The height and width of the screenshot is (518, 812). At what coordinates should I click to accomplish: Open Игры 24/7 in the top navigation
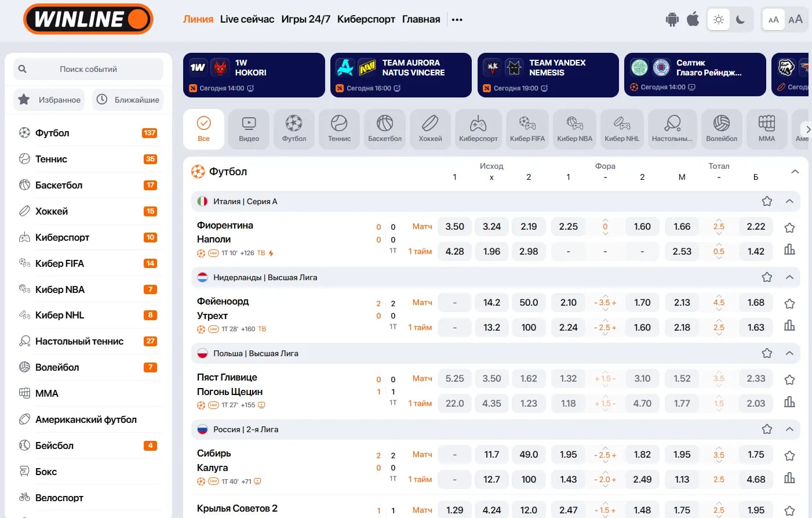tap(305, 19)
